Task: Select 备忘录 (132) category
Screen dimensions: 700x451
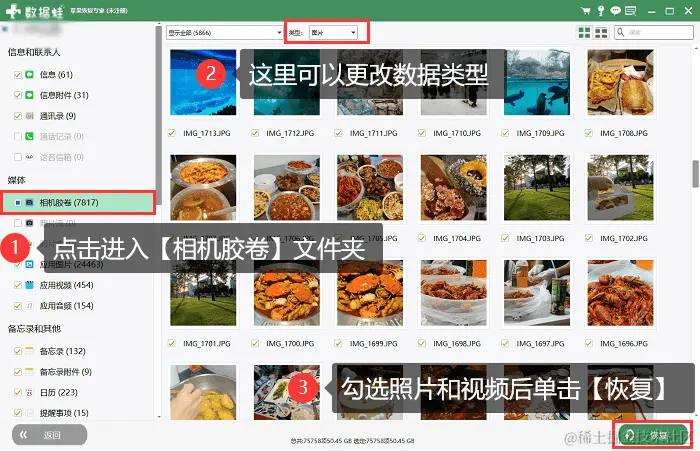Action: [62, 351]
